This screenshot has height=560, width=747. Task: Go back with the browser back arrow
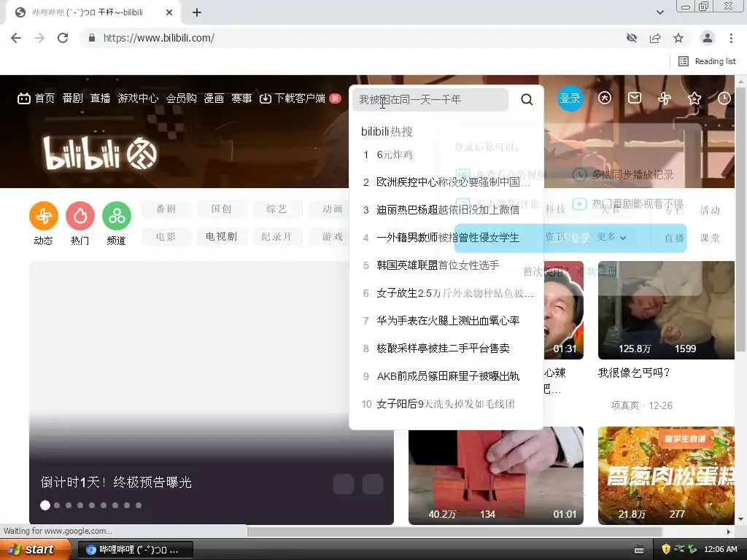point(16,38)
